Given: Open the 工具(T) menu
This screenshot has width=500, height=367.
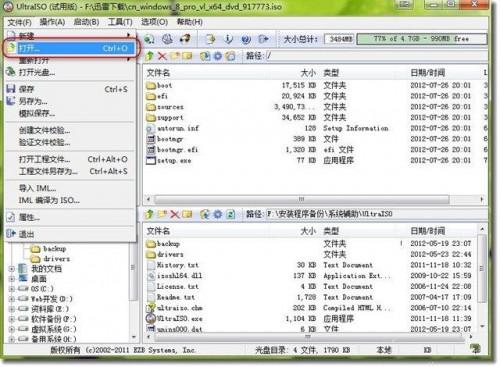Looking at the screenshot, I should [120, 22].
